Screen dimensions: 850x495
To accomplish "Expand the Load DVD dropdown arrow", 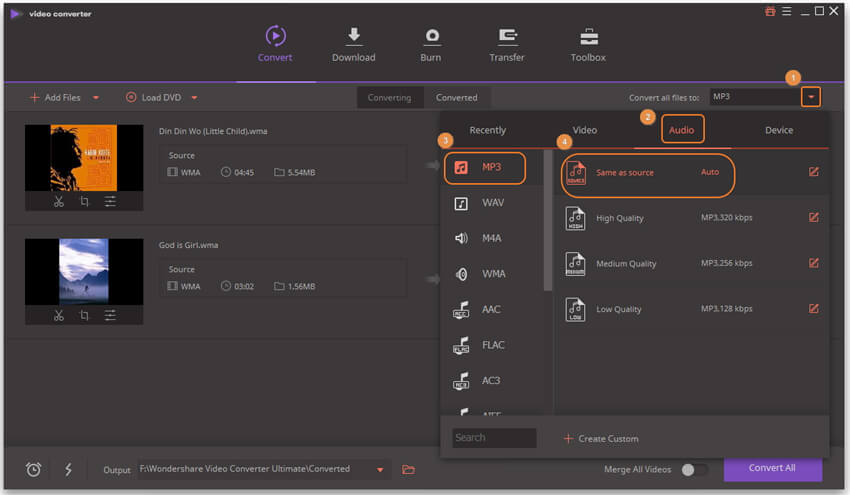I will coord(194,98).
